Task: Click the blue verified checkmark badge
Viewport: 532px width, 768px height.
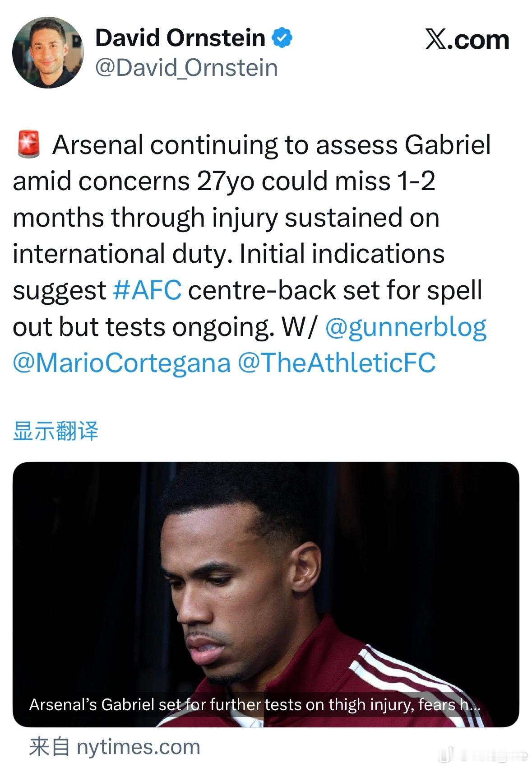Action: [282, 38]
